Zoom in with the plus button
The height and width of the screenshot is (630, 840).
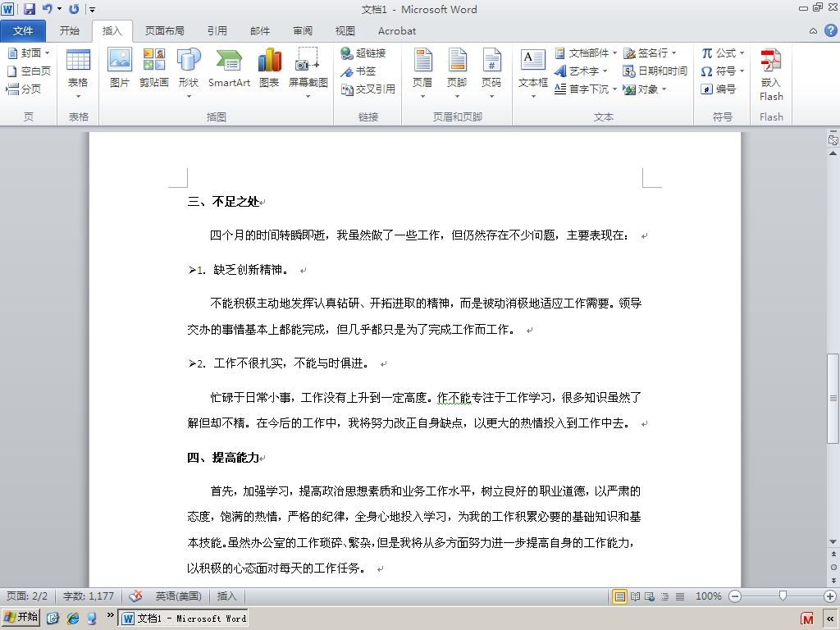[830, 596]
